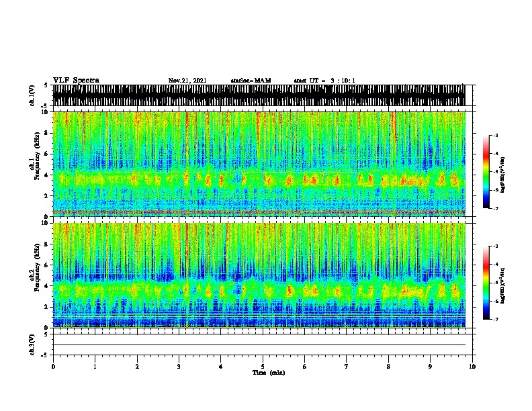Select the "start UT = 3:10:1" text
Viewport: 532px width, 411px height.
(x=324, y=81)
